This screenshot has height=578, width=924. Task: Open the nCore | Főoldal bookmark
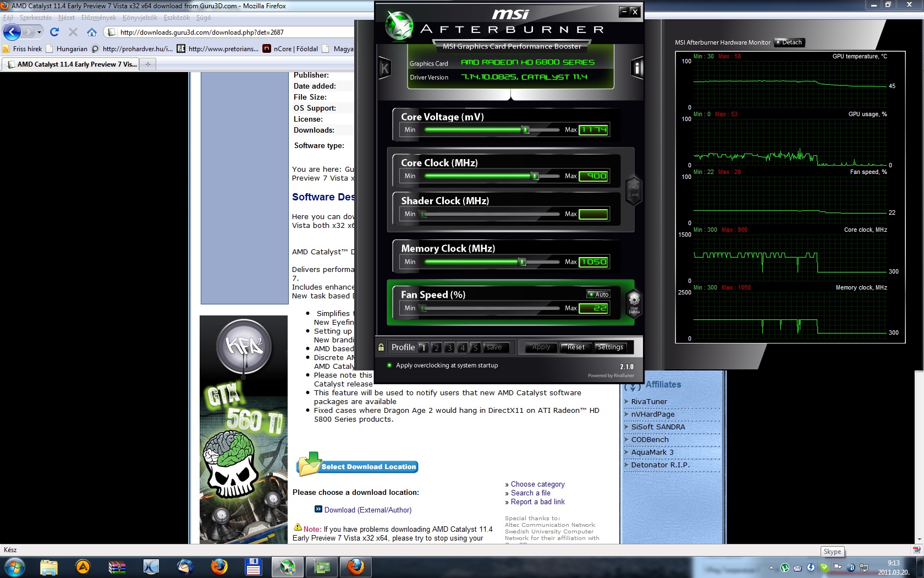click(290, 49)
